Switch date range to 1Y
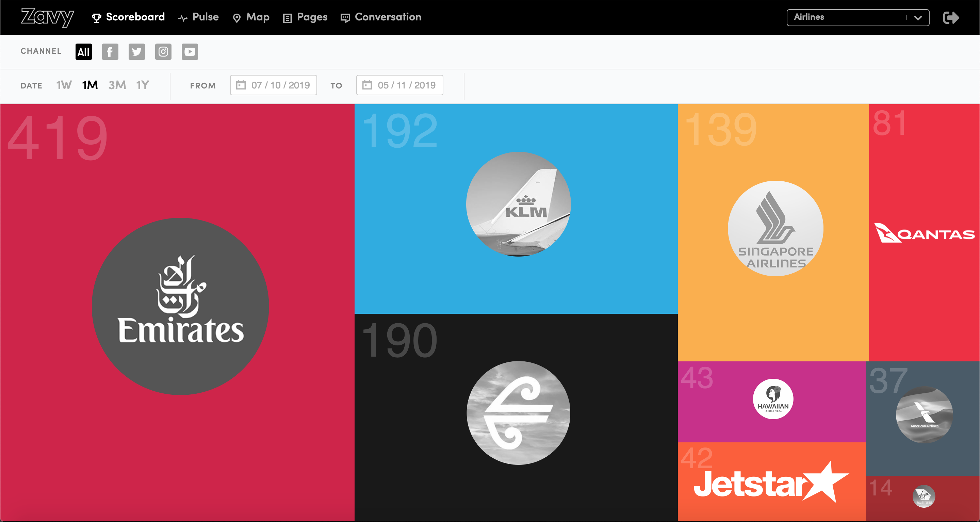This screenshot has width=980, height=522. point(143,85)
